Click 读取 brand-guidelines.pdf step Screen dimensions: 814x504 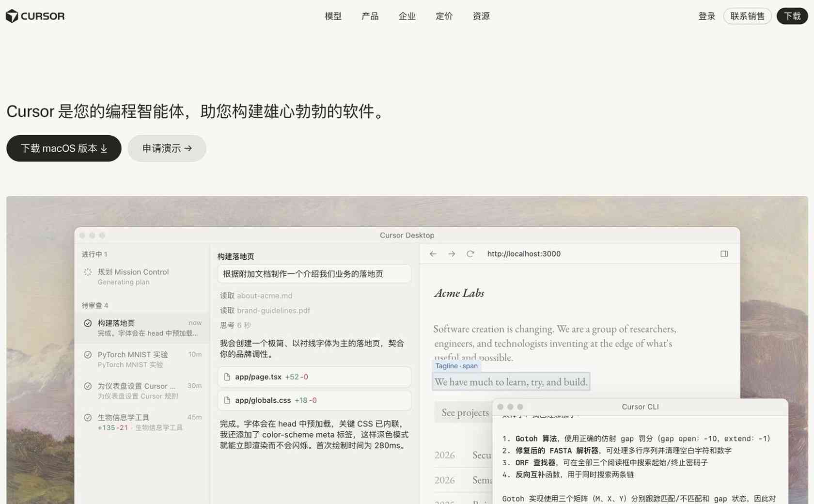tap(265, 311)
